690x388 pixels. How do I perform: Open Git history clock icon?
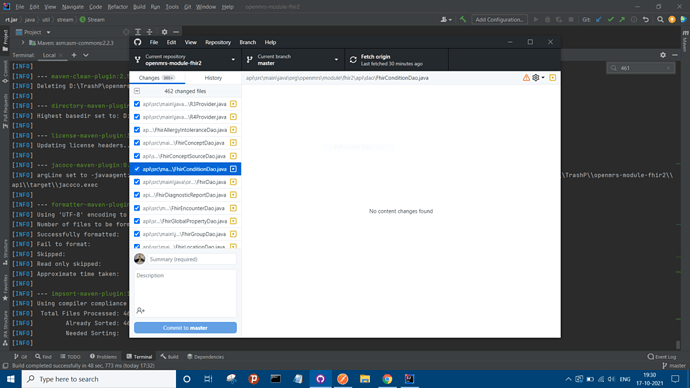coord(634,19)
